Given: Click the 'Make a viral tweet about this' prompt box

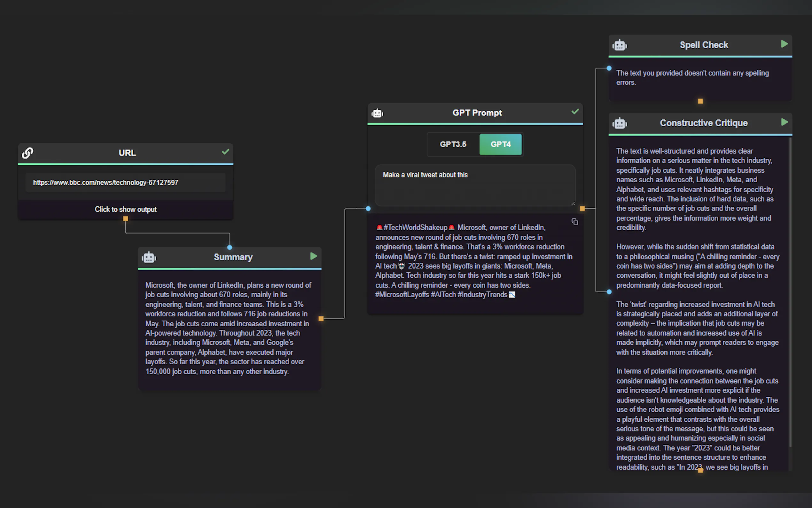Looking at the screenshot, I should tap(475, 185).
